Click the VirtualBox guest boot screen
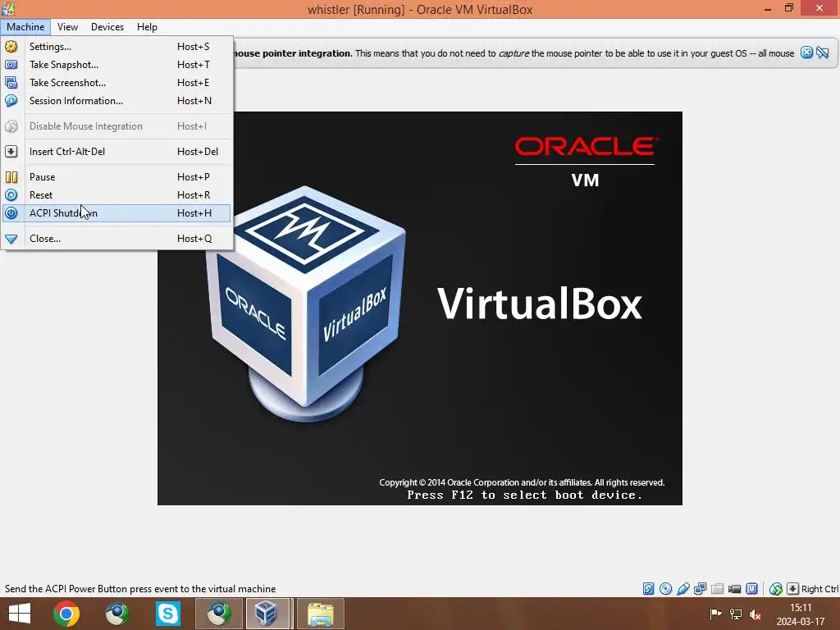Image resolution: width=840 pixels, height=630 pixels. point(419,308)
